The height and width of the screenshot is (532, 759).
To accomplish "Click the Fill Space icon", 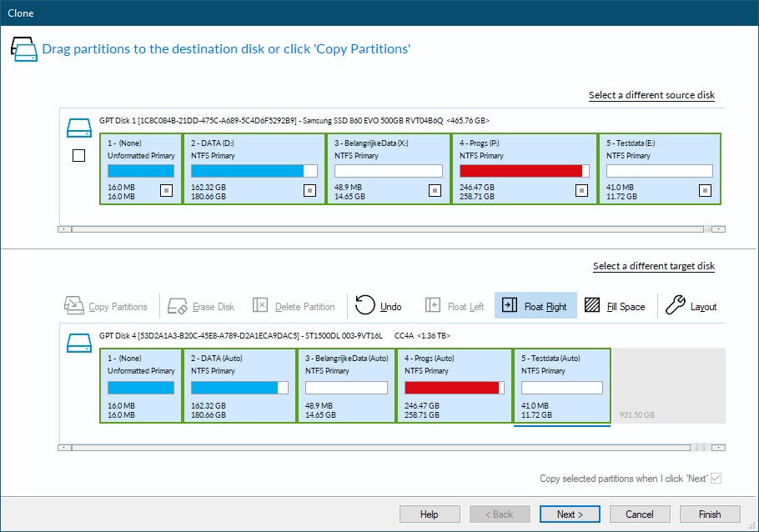I will tap(592, 306).
